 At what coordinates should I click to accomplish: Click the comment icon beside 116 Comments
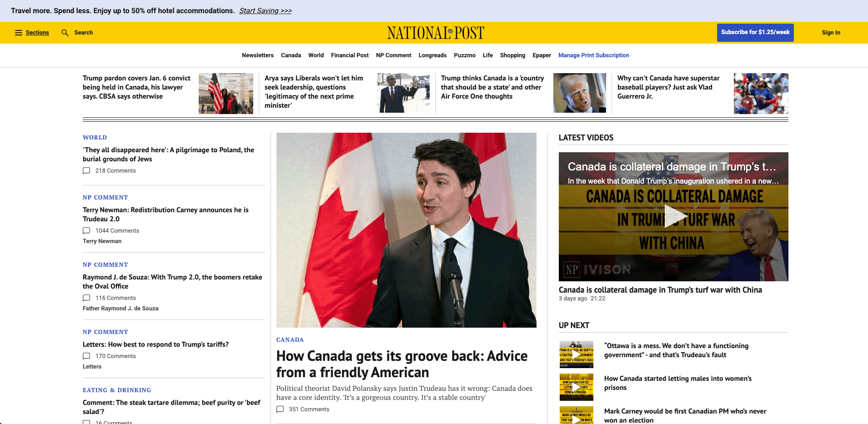pos(86,298)
